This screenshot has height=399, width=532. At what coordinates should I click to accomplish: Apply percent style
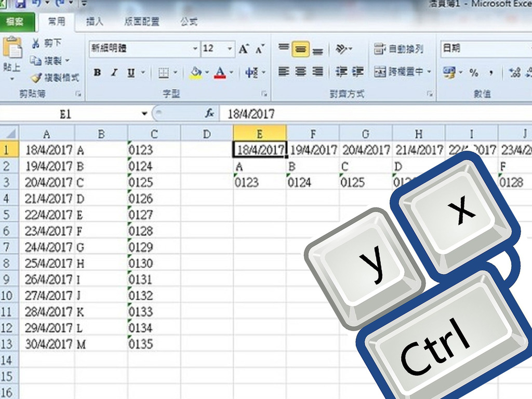pyautogui.click(x=474, y=72)
